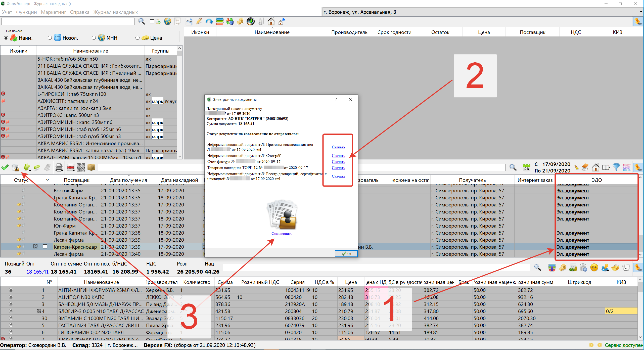Click the cardboard box icon in invoice toolbar
Image resolution: width=644 pixels, height=350 pixels.
pyautogui.click(x=91, y=167)
